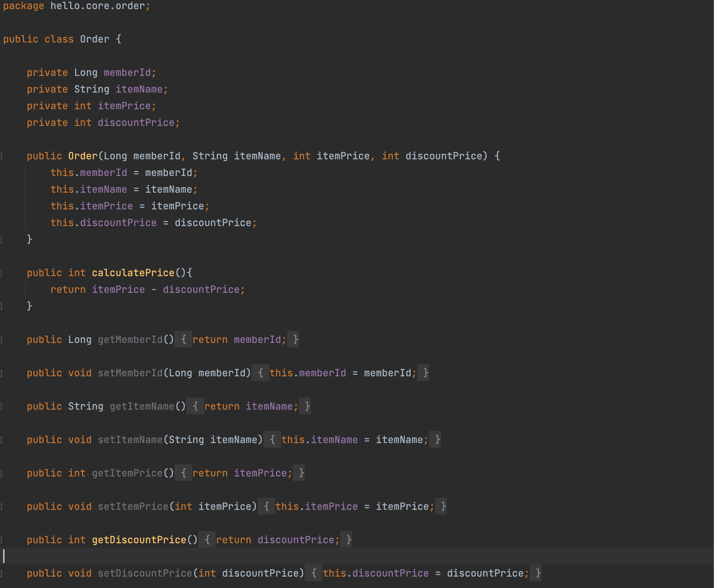Click this.itemName in the constructor body
Screen dimensions: 714x588
89,189
